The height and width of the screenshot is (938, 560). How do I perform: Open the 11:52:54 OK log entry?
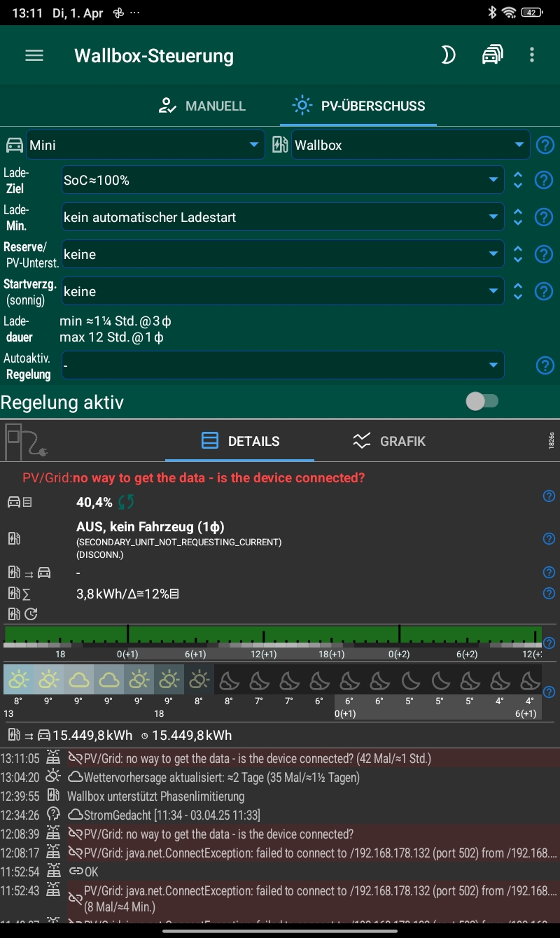coord(280,872)
